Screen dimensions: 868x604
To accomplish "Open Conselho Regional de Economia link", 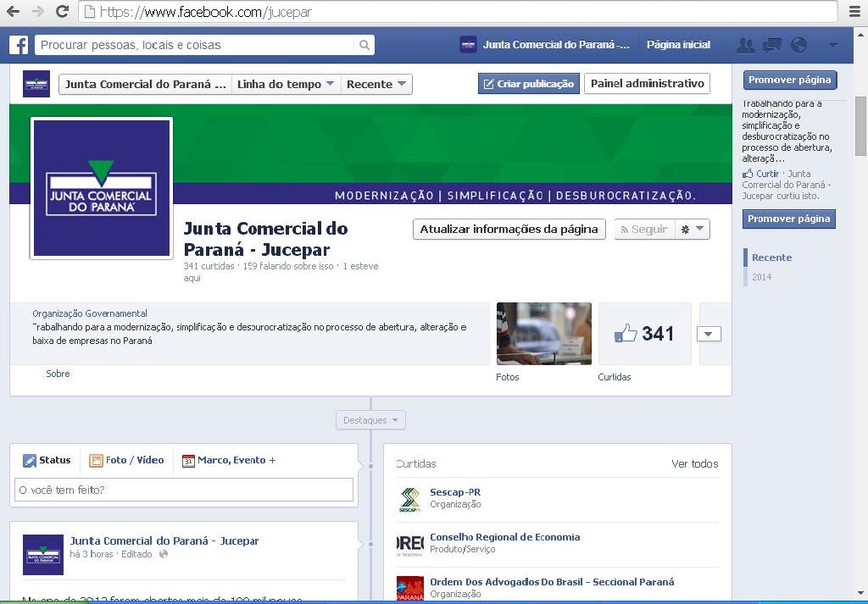I will (505, 537).
